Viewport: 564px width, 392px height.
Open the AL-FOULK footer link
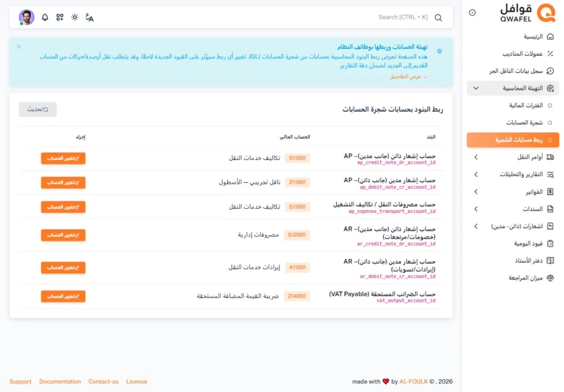pos(414,381)
